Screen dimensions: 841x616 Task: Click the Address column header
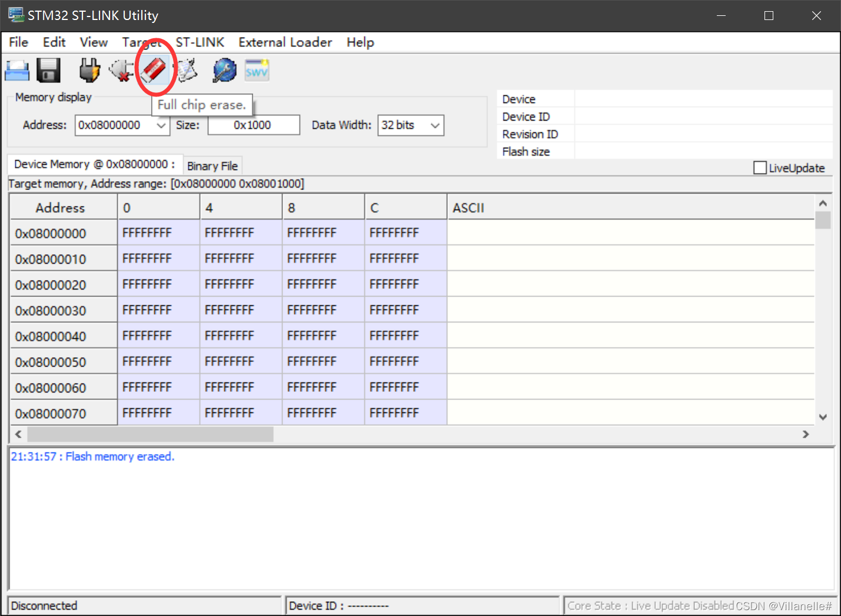[x=64, y=208]
